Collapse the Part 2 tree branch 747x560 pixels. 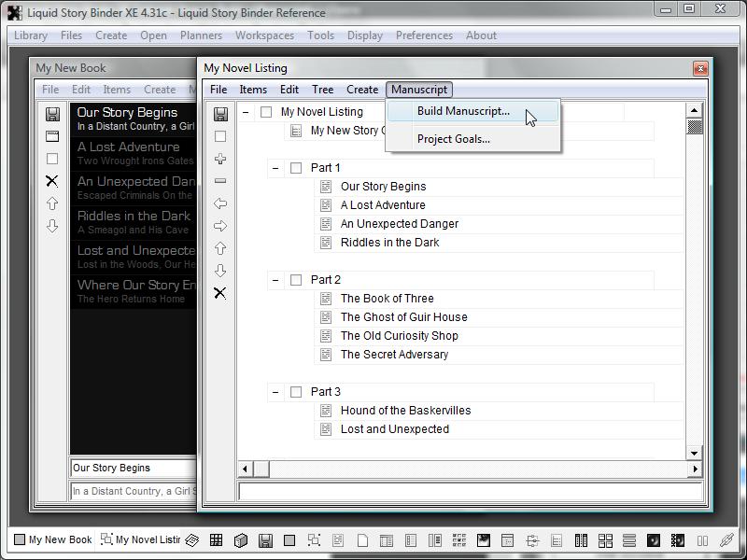coord(275,280)
